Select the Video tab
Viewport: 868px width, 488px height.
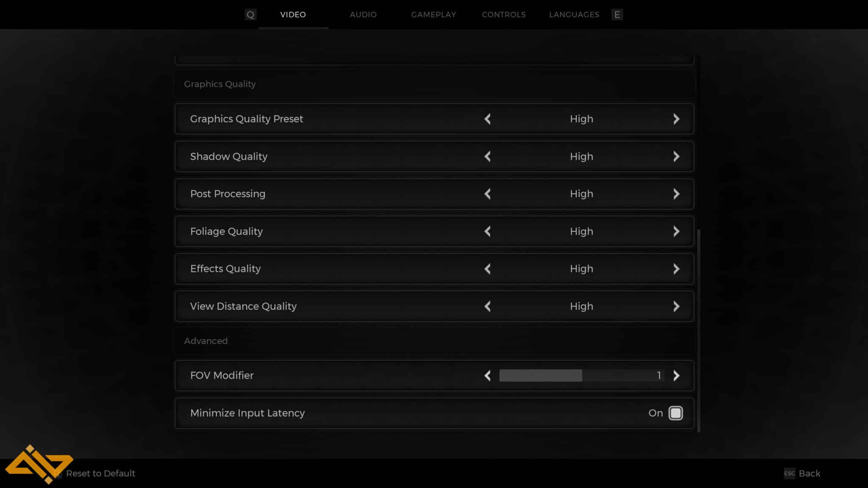293,14
